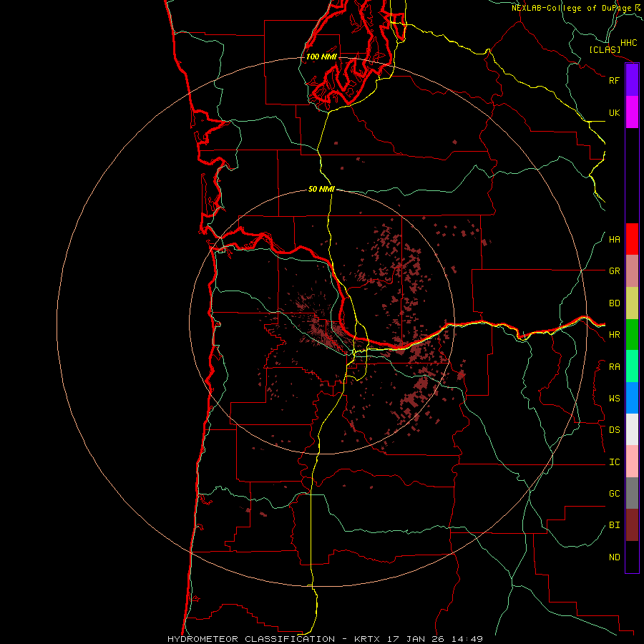
Task: Click the magenta UK legend swatch
Action: [x=632, y=112]
